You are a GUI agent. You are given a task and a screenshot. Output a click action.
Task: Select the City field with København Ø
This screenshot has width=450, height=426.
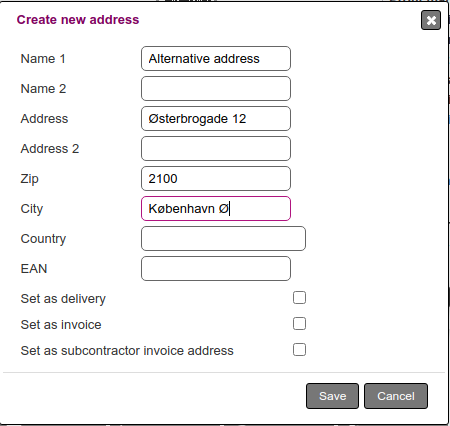[x=216, y=209]
